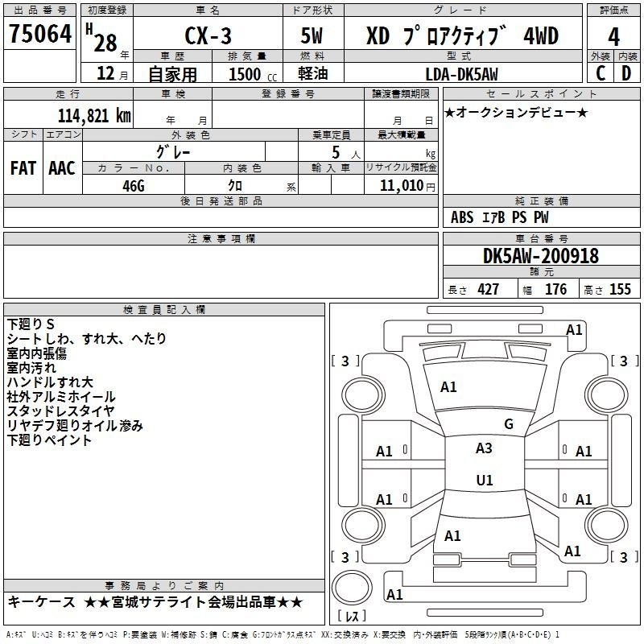
Task: Click the recycle deposit 11,010 yen value
Action: click(401, 185)
